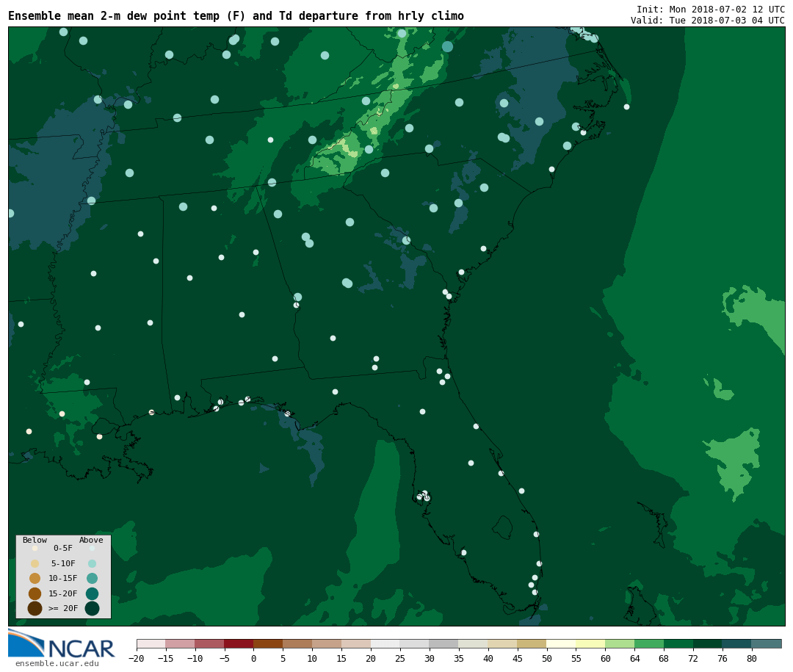Click the '50' colorbar tick label
Viewport: 793px width, 672px height.
point(547,658)
